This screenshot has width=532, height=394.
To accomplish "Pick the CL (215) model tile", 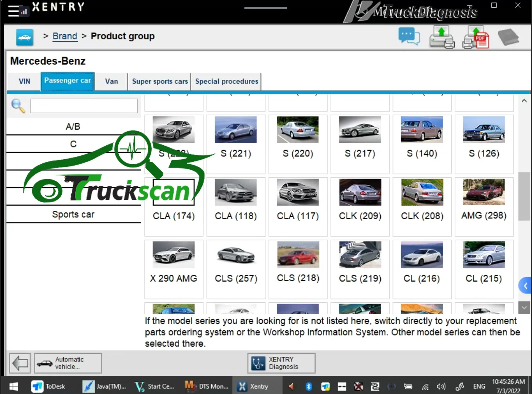I will pos(484,269).
